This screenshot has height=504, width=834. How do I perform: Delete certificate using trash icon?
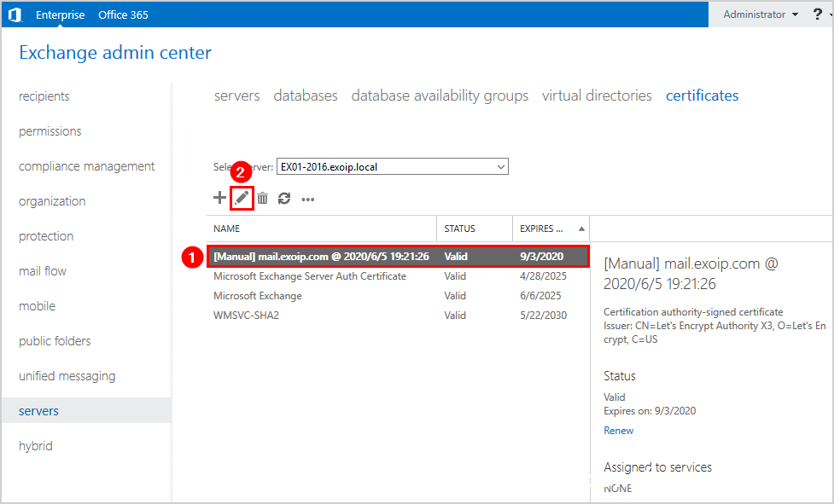(263, 199)
